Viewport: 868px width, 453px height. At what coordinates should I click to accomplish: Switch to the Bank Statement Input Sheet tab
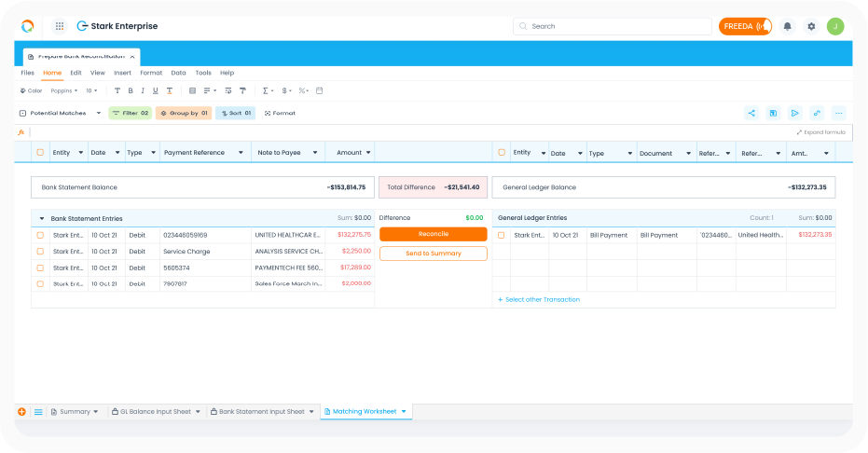click(x=261, y=411)
